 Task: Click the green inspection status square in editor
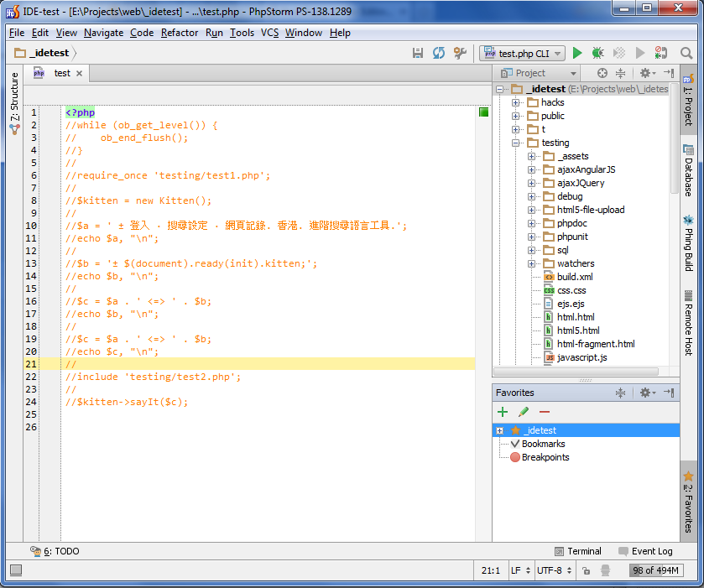point(483,112)
